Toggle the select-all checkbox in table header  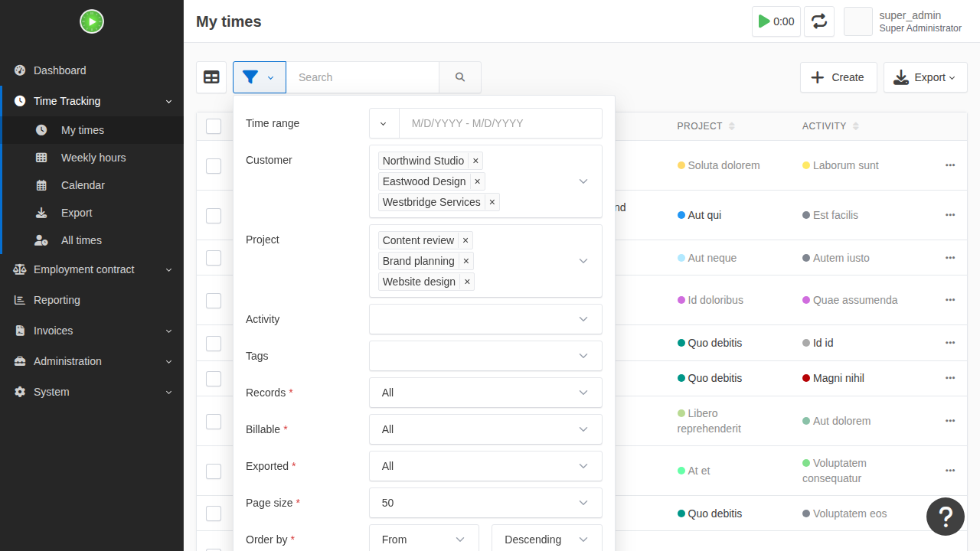click(214, 126)
